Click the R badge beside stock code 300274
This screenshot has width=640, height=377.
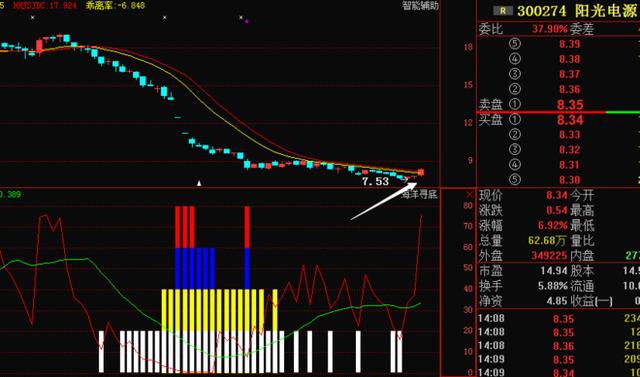[503, 11]
